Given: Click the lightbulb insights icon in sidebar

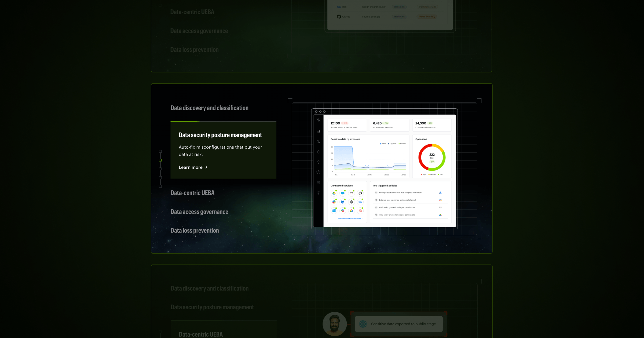Looking at the screenshot, I should [318, 162].
